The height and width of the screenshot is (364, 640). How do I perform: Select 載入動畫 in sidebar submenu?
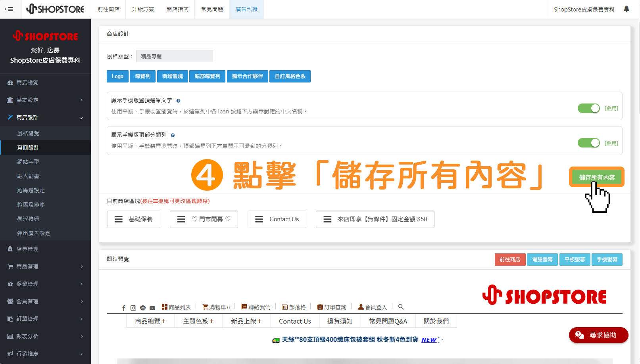click(45, 176)
